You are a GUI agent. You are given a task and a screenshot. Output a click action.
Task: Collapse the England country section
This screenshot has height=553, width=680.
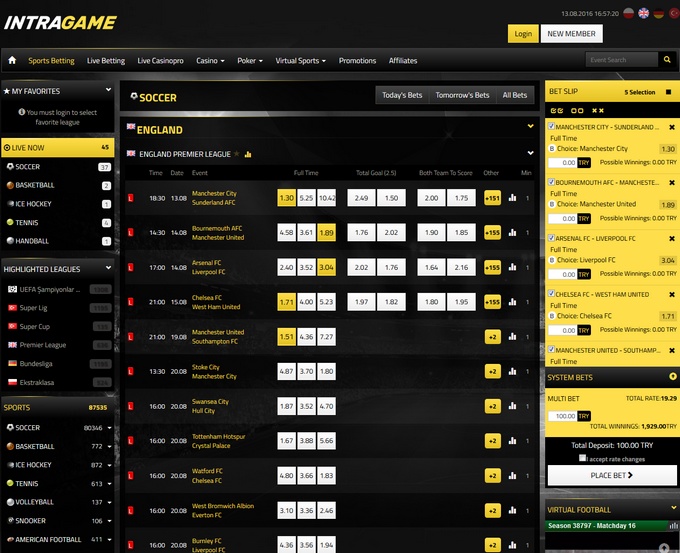coord(530,126)
